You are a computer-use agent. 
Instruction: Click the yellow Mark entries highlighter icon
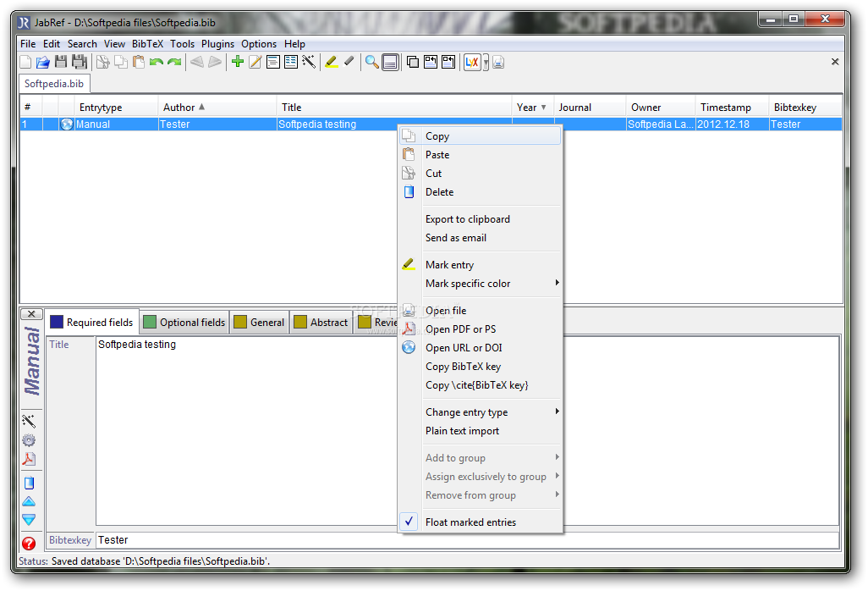(x=332, y=62)
